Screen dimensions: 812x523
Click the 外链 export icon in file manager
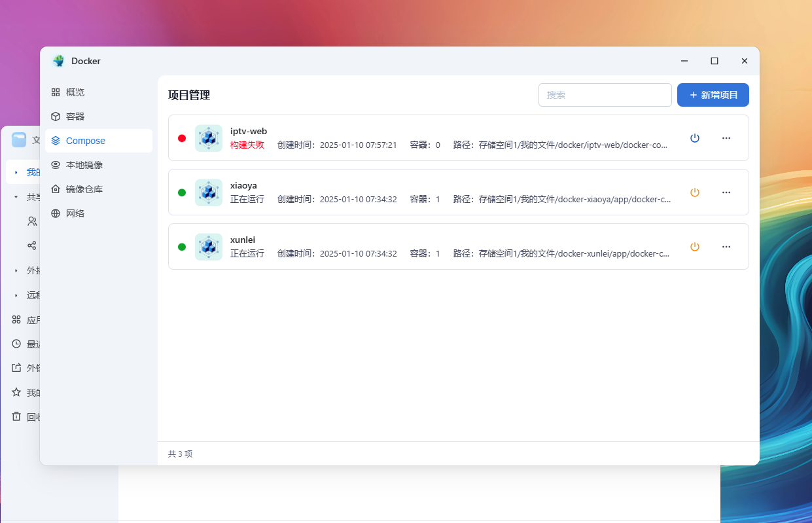coord(16,368)
